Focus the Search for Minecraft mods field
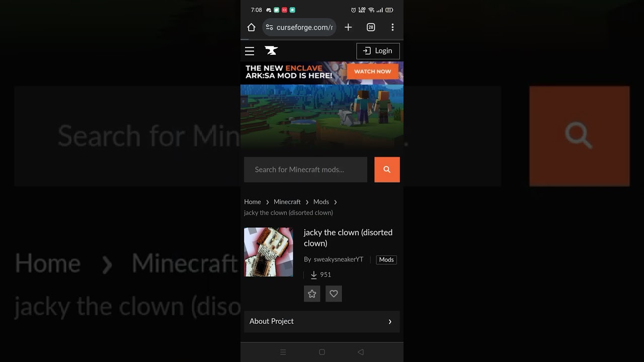The width and height of the screenshot is (644, 362). (305, 169)
